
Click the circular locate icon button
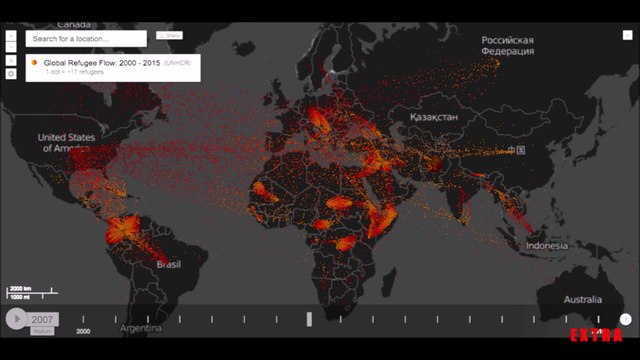point(11,74)
